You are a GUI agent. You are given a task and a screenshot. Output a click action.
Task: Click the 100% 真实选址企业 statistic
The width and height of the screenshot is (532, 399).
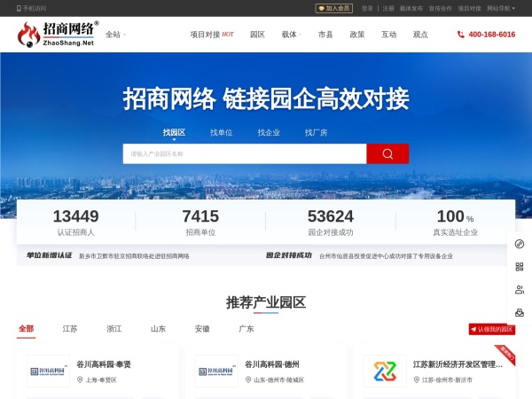coord(456,223)
